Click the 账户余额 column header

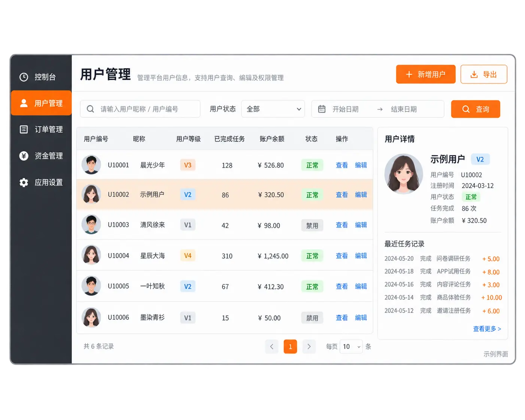272,139
